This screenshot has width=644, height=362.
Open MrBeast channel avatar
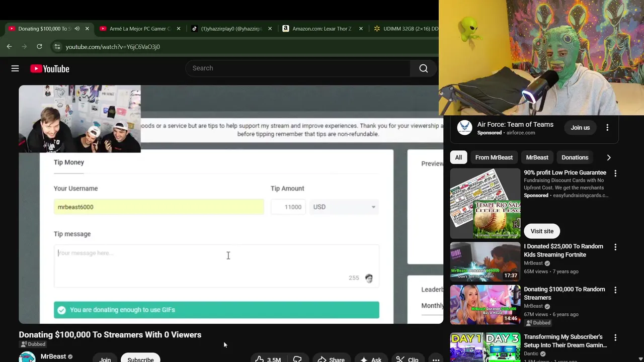coord(27,357)
